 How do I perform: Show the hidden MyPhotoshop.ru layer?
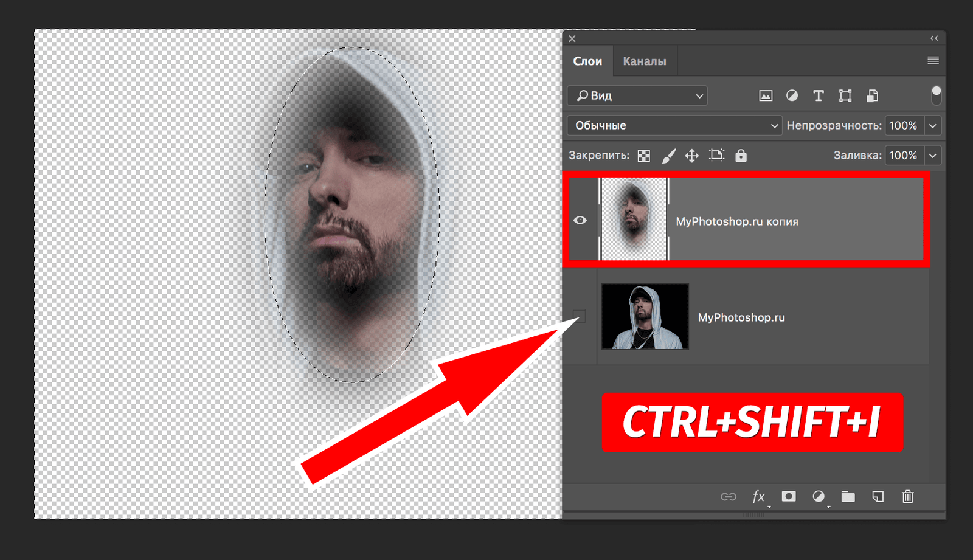click(x=580, y=316)
